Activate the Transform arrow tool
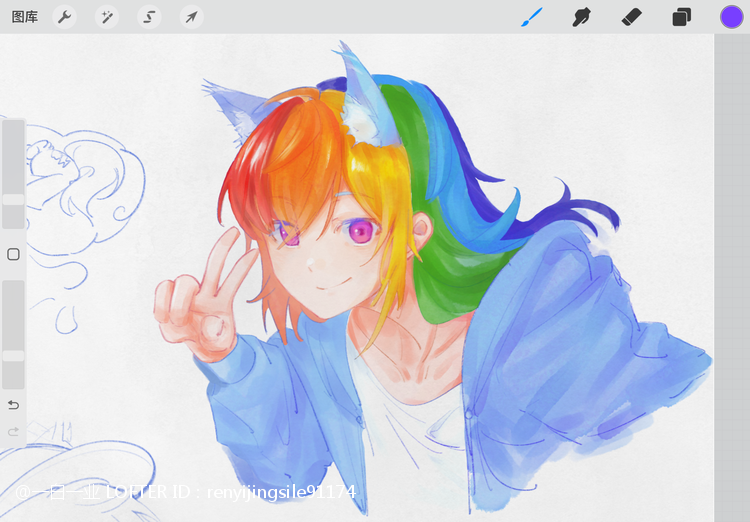 click(191, 17)
